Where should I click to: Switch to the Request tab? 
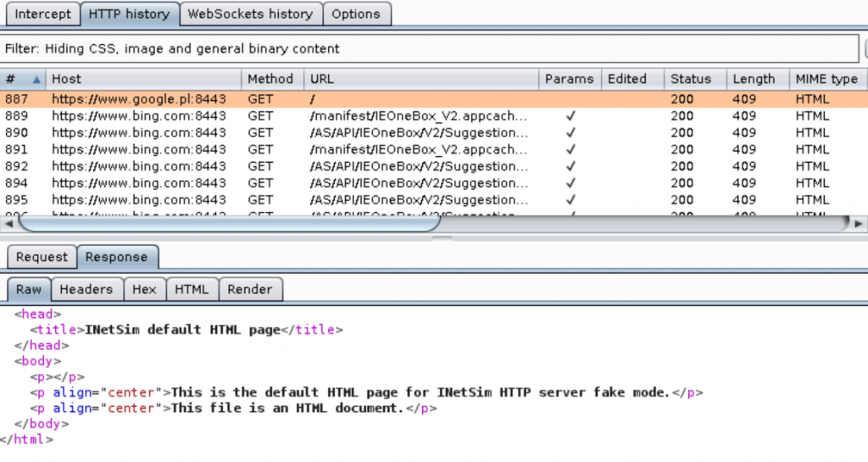(42, 257)
